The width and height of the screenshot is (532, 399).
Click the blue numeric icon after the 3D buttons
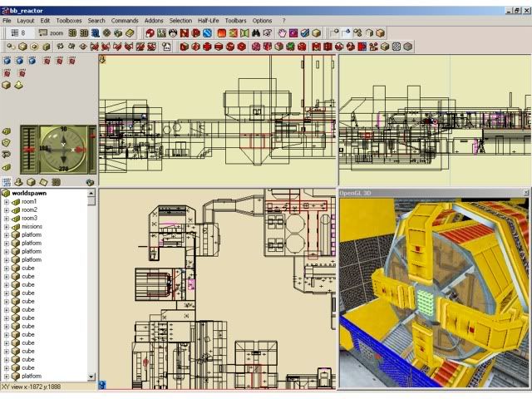(96, 33)
